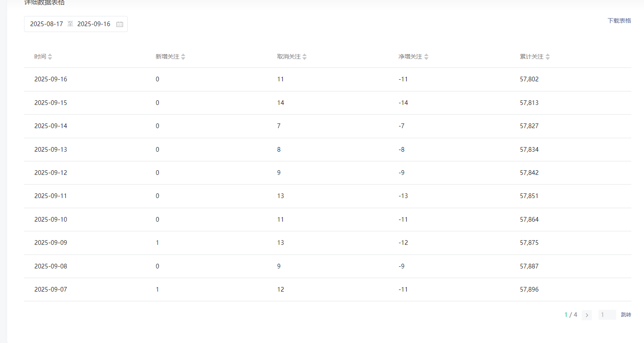Image resolution: width=644 pixels, height=343 pixels.
Task: Click net change -12 in 2025-09-09 row
Action: point(403,243)
